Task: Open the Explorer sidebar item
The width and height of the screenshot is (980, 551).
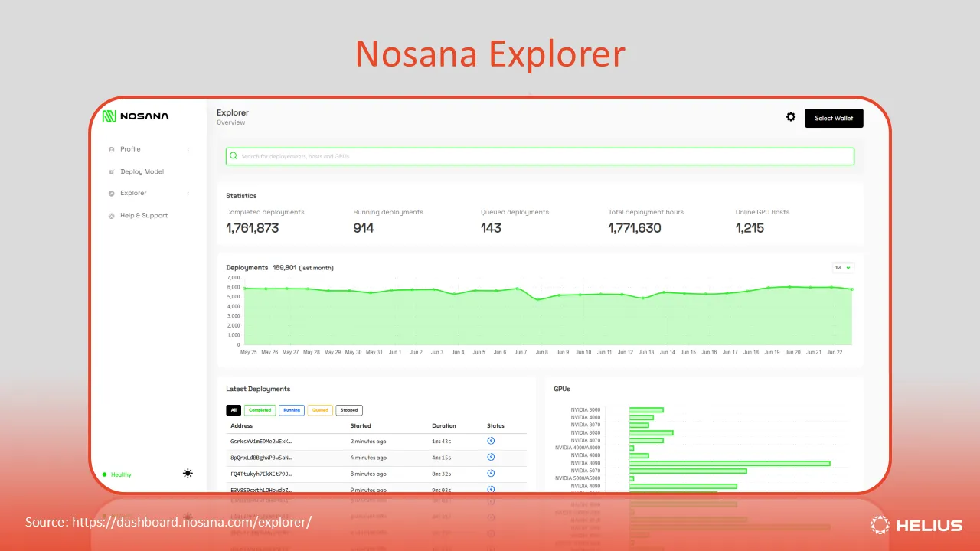Action: (x=133, y=194)
